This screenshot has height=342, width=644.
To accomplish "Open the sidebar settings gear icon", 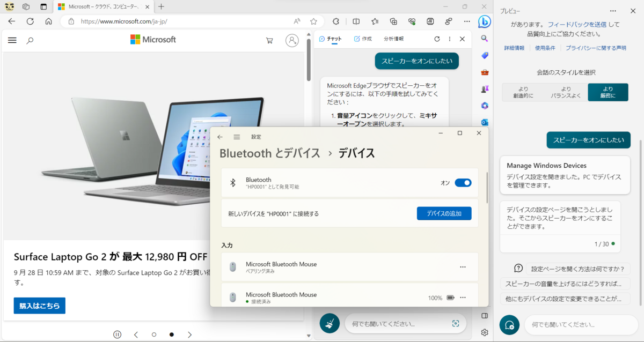I will [485, 332].
